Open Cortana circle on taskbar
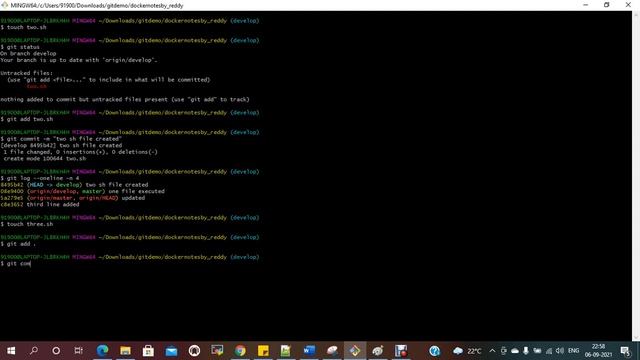Image resolution: width=640 pixels, height=360 pixels. tap(56, 351)
